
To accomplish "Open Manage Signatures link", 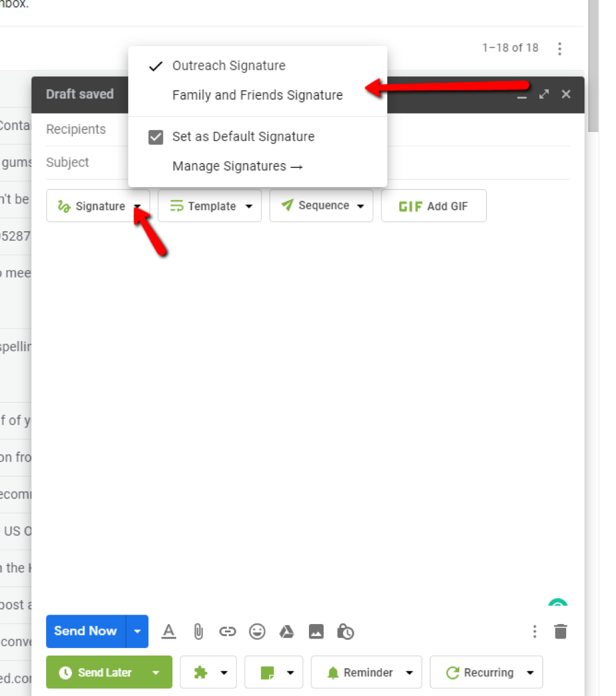I will pyautogui.click(x=238, y=167).
